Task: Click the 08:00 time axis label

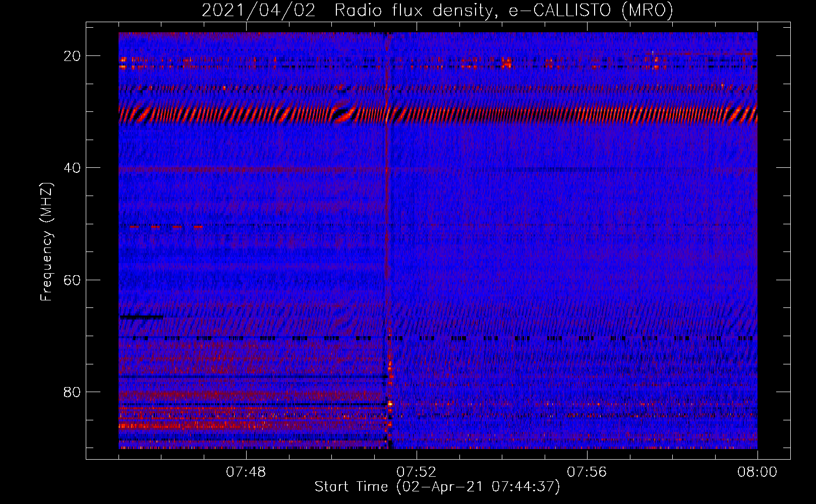Action: click(x=757, y=472)
